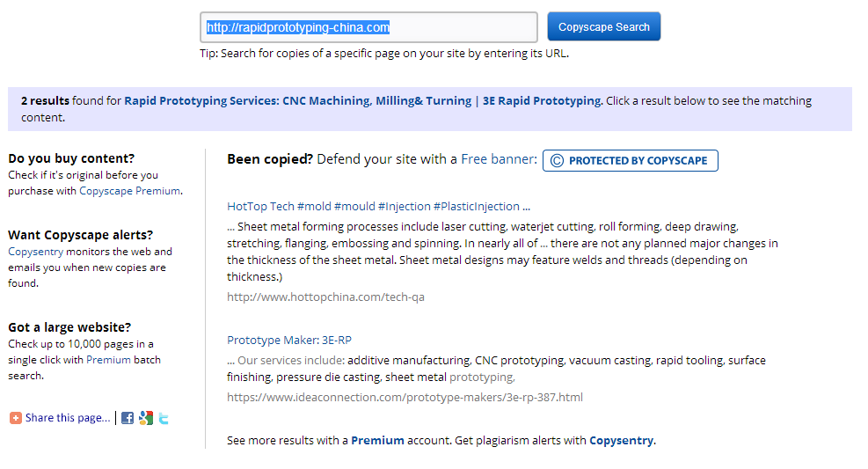Viewport: 868px width, 469px height.
Task: Open the hottopchina.com tech-qa URL
Action: pyautogui.click(x=325, y=297)
